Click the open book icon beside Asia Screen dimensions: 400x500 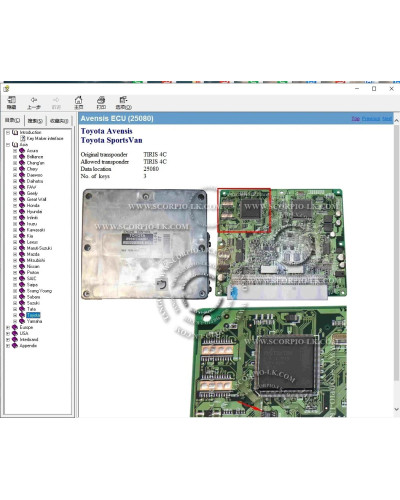pyautogui.click(x=15, y=145)
